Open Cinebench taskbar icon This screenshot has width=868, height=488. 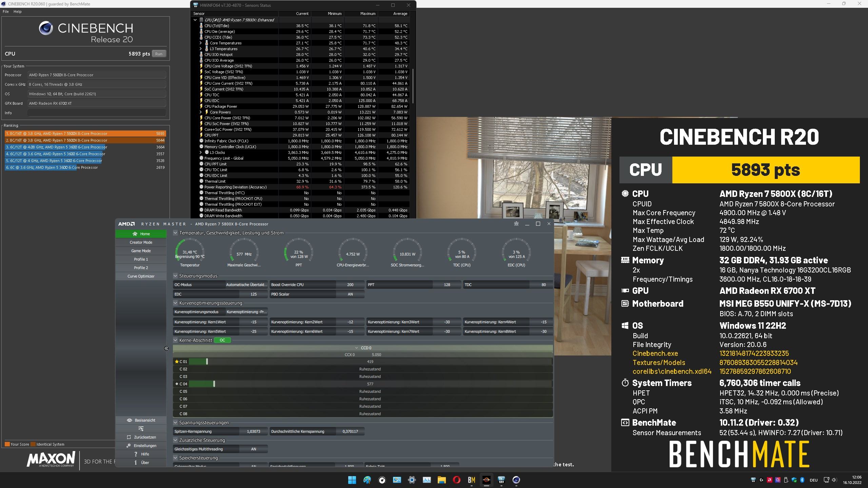pos(516,480)
